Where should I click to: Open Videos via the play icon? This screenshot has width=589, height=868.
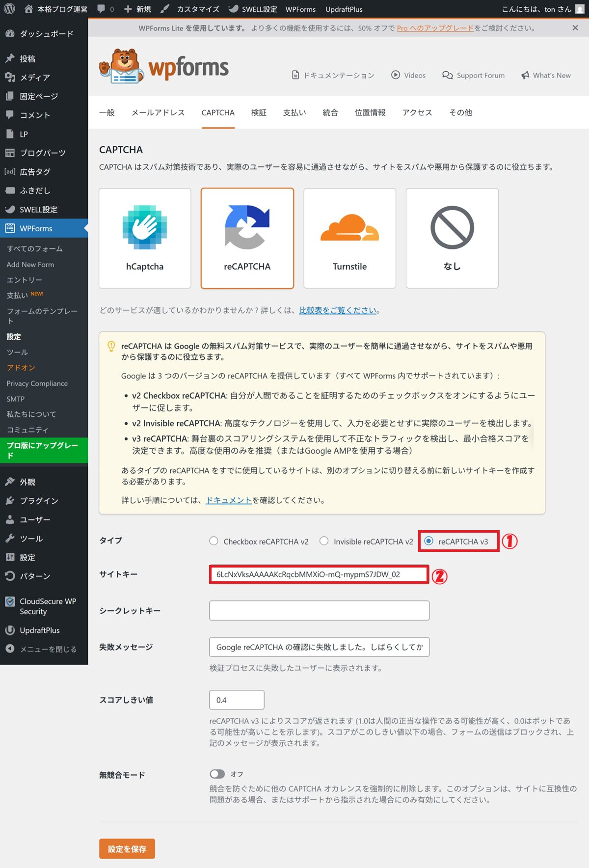pyautogui.click(x=396, y=75)
